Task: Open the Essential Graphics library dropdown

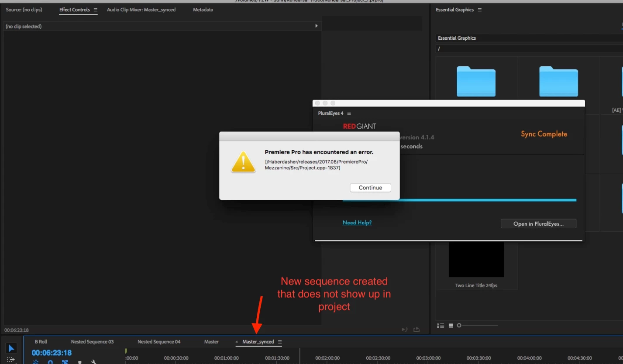Action: click(x=529, y=38)
